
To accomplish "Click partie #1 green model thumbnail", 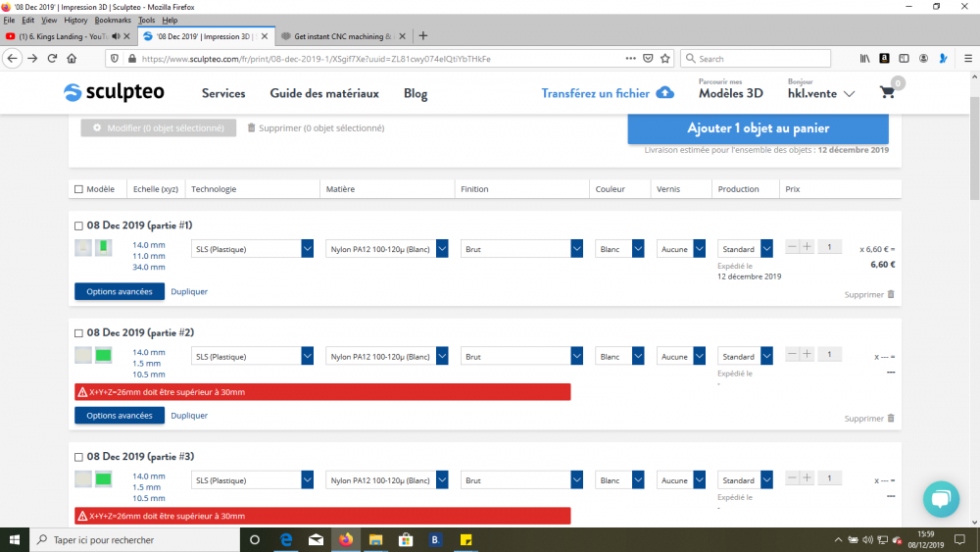I will point(103,247).
